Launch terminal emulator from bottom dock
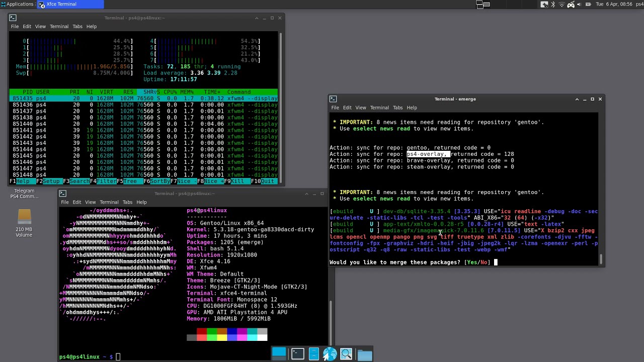The width and height of the screenshot is (644, 362). [297, 354]
